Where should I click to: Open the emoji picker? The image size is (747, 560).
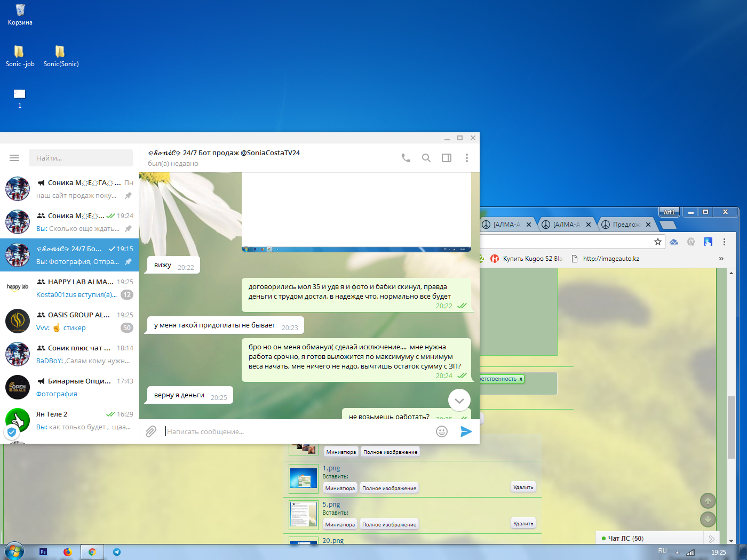[442, 431]
